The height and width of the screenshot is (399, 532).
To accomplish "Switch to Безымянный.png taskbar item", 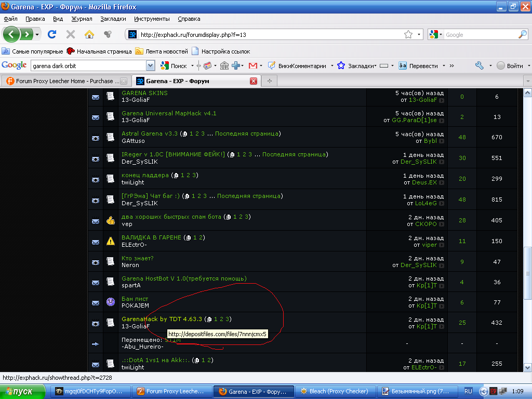I will (x=417, y=392).
